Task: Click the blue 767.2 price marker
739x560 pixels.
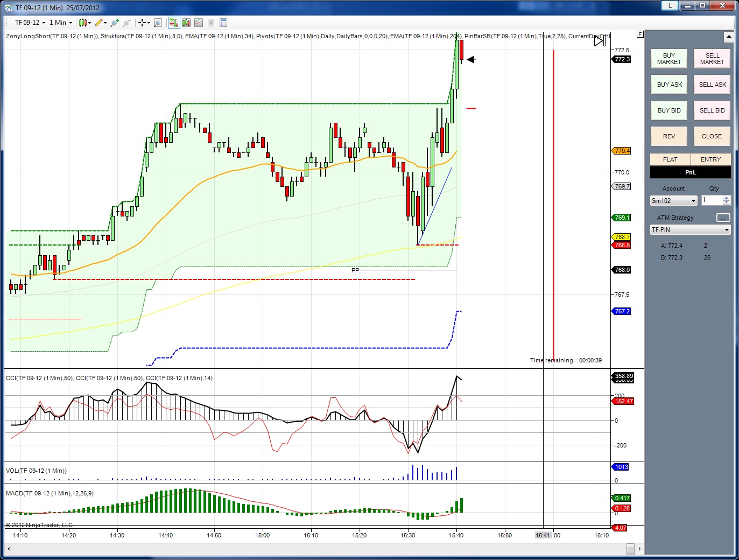Action: [x=622, y=311]
